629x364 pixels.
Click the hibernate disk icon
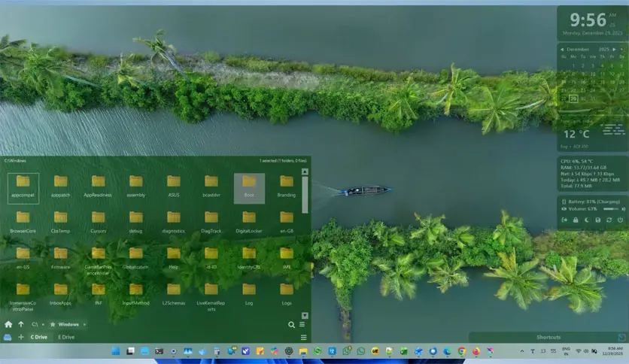[598, 220]
